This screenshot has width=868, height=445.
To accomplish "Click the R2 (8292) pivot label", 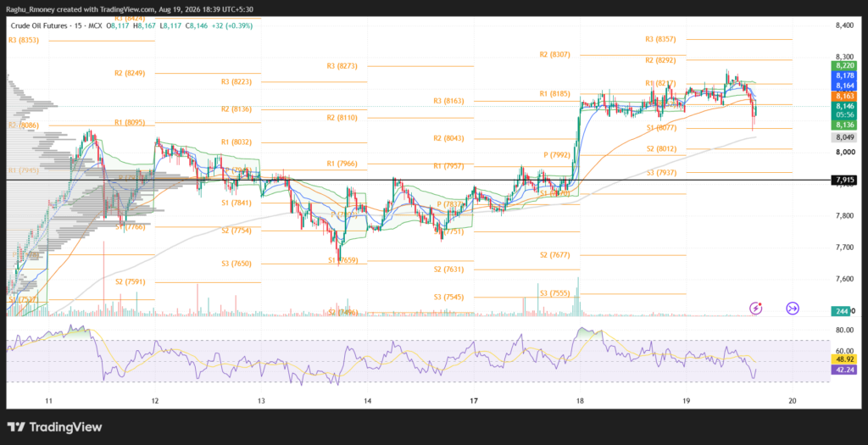I will 660,60.
